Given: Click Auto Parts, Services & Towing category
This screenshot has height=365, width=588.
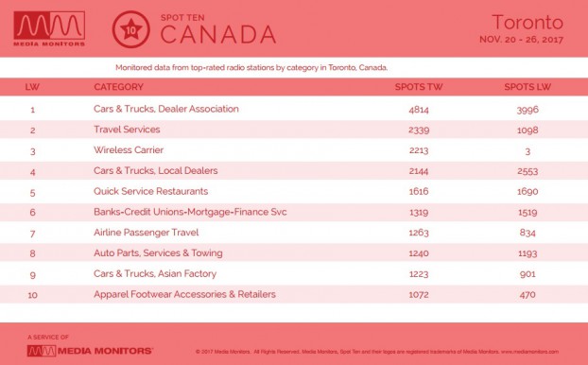Looking at the screenshot, I should pyautogui.click(x=158, y=253).
